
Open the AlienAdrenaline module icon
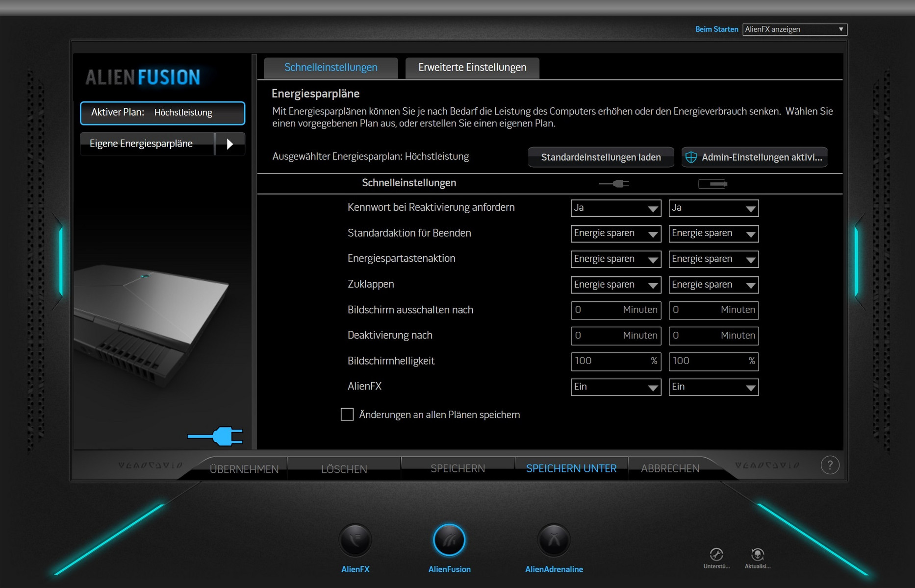pos(554,540)
